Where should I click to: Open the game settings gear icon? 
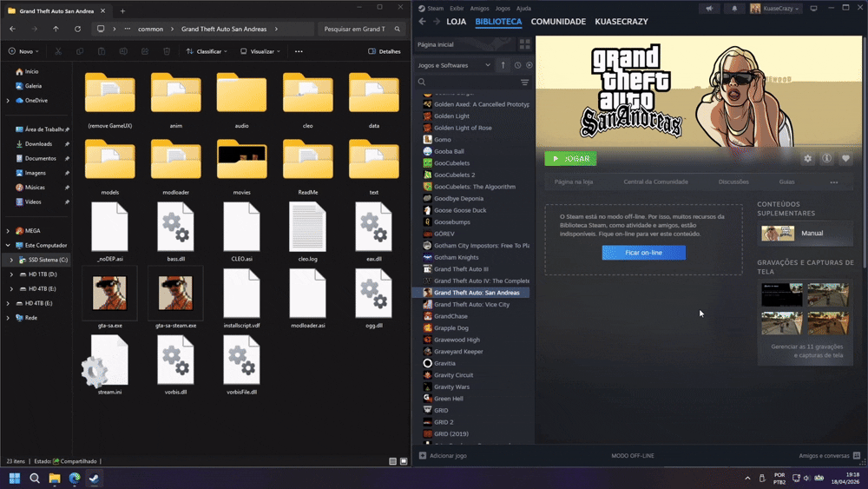(x=808, y=159)
